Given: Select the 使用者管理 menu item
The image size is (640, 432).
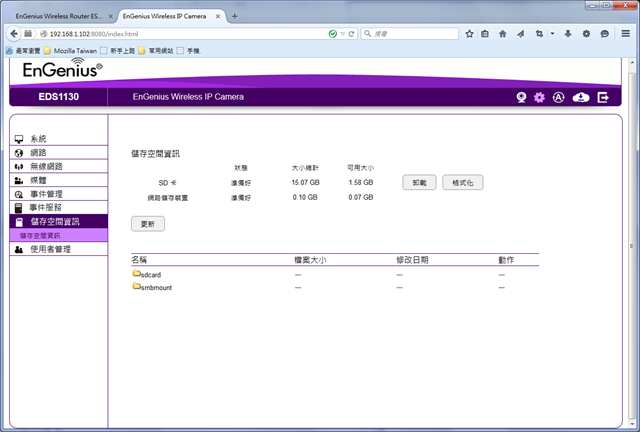Looking at the screenshot, I should (50, 249).
